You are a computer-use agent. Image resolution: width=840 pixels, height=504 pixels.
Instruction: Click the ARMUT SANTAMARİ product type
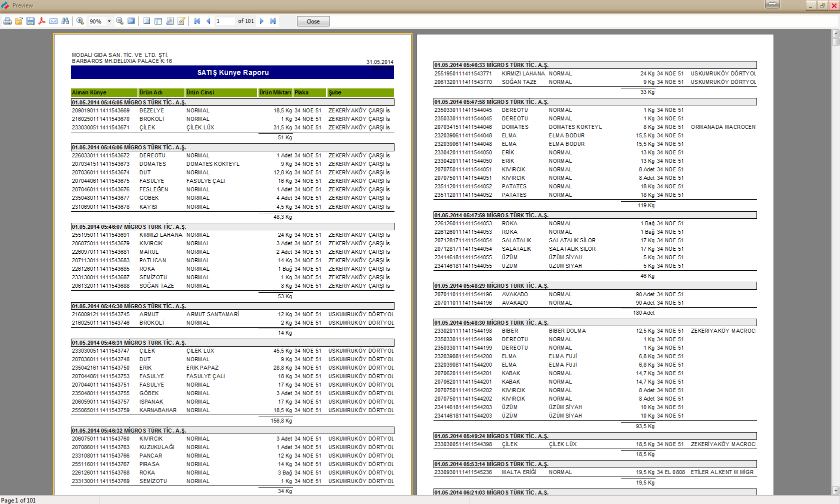(x=212, y=314)
